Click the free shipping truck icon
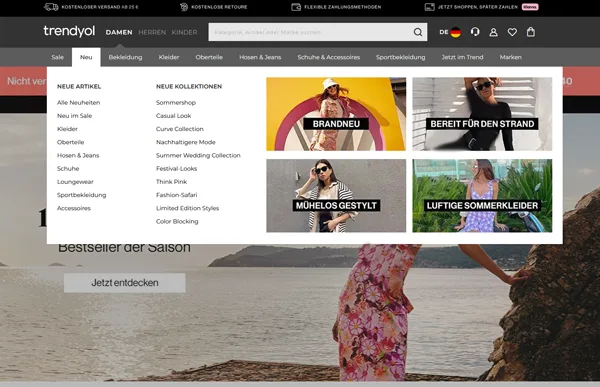 click(51, 7)
